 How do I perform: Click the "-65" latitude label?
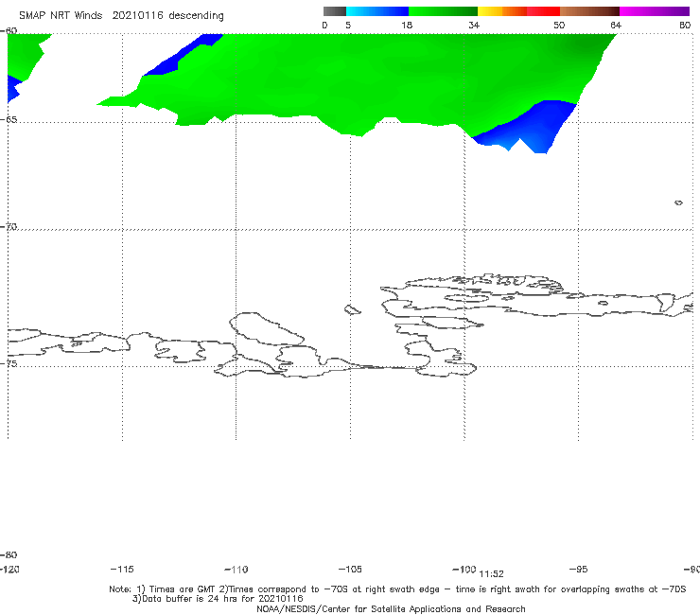point(9,120)
